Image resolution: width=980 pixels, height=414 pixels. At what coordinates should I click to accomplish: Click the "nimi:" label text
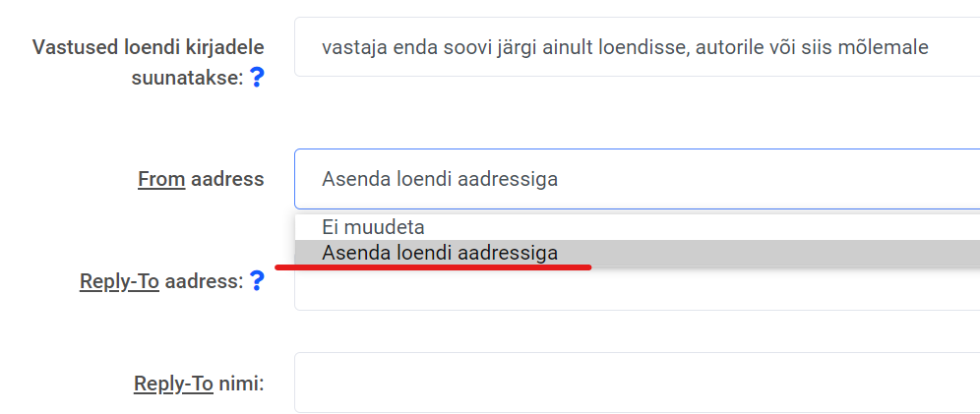pyautogui.click(x=241, y=384)
